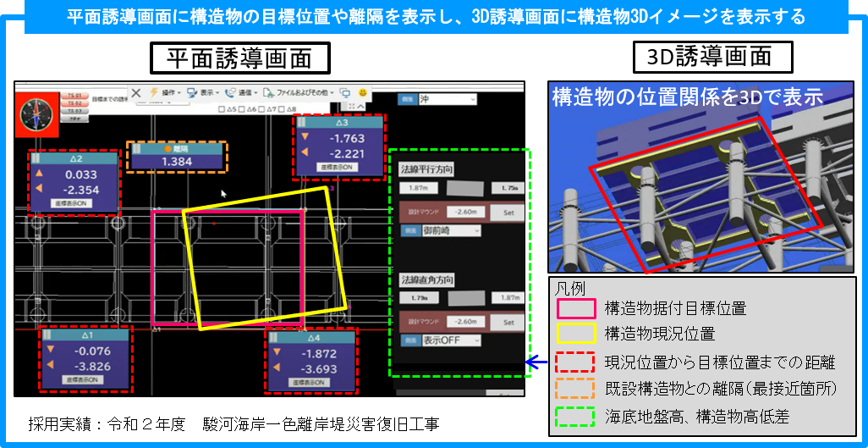The width and height of the screenshot is (868, 448).
Task: Click the -2.60m field under 法線平行方向
Action: [466, 212]
